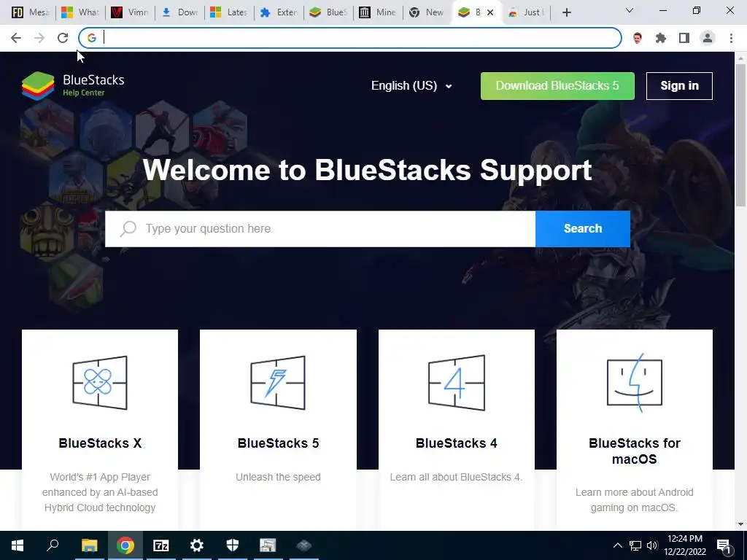
Task: Switch to the Latest tab
Action: tap(229, 13)
